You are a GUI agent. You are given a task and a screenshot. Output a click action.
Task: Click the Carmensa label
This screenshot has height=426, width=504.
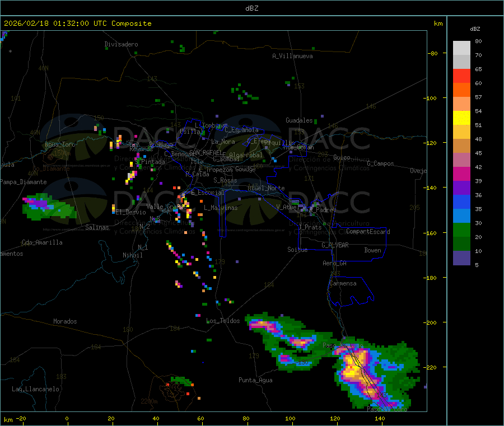point(343,283)
